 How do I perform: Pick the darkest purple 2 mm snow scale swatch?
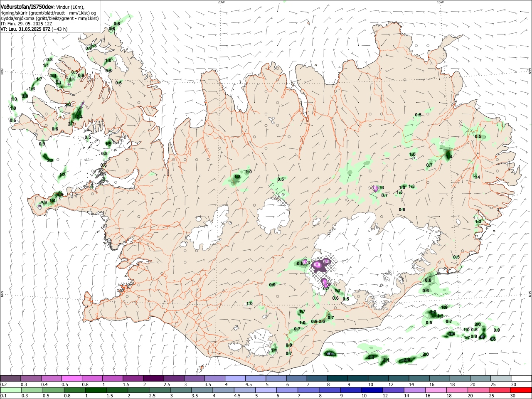(153, 378)
